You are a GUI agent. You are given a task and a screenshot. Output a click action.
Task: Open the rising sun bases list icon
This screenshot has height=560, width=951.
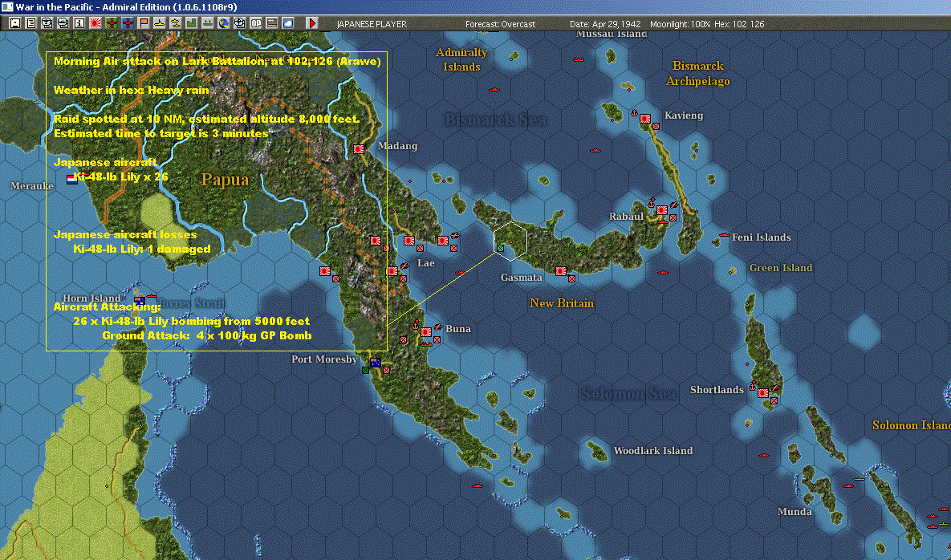pyautogui.click(x=96, y=23)
